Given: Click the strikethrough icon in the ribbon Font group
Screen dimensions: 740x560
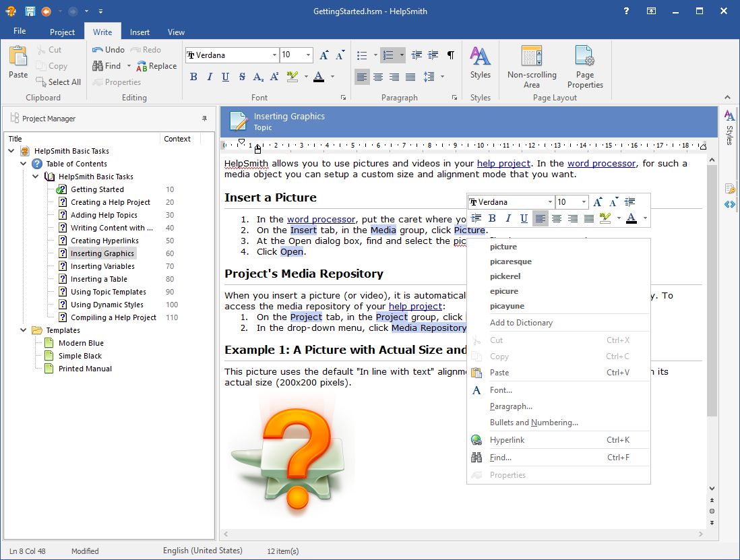Looking at the screenshot, I should click(242, 77).
